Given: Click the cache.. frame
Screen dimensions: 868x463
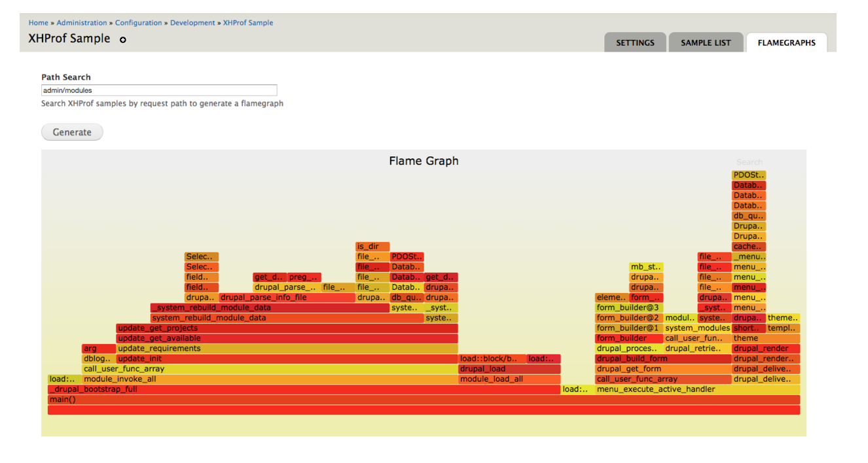Looking at the screenshot, I should click(749, 247).
